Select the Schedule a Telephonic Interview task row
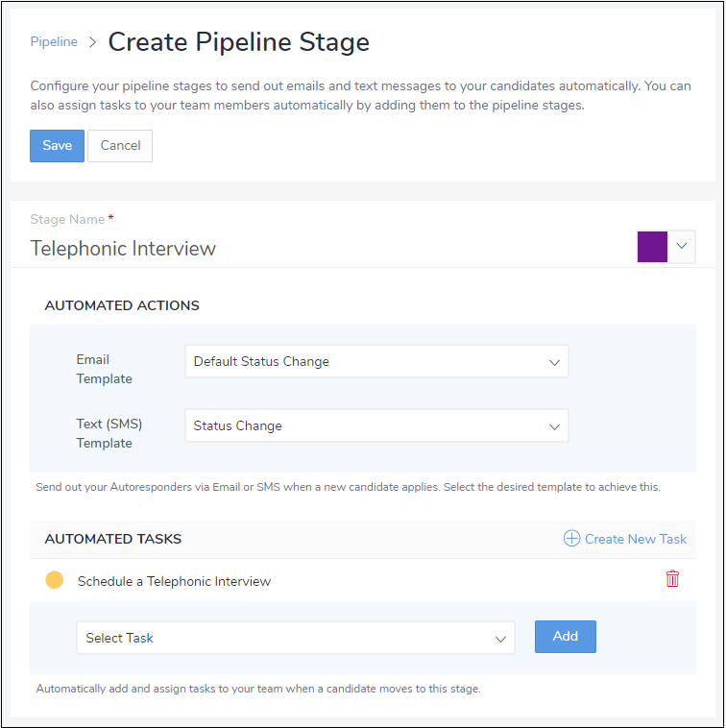Viewport: 726px width, 728px height. coord(175,581)
